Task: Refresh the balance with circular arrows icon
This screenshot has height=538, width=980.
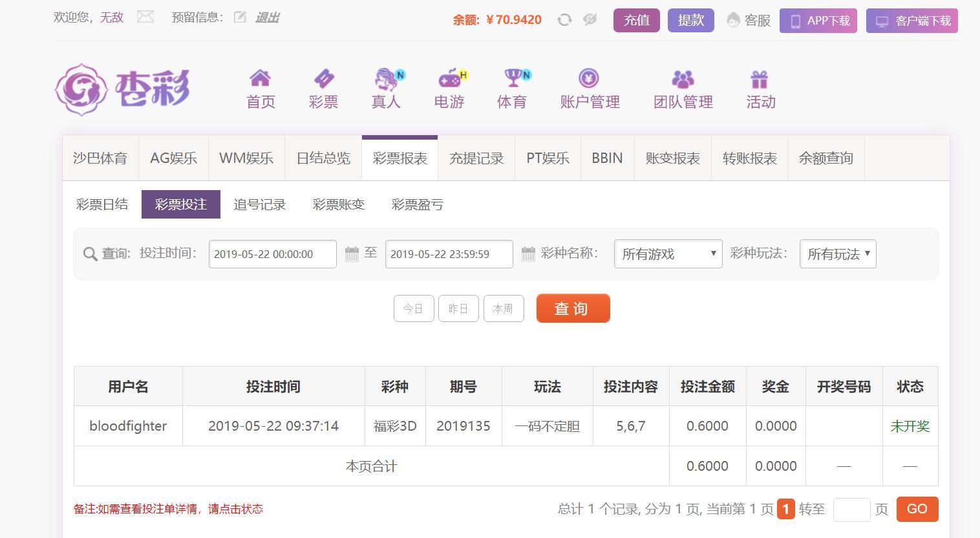Action: pyautogui.click(x=564, y=20)
